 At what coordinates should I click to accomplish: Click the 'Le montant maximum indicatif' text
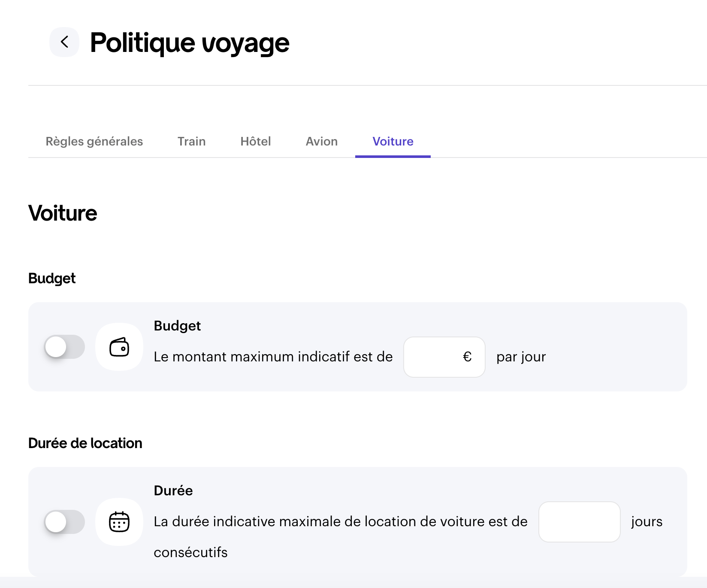273,357
